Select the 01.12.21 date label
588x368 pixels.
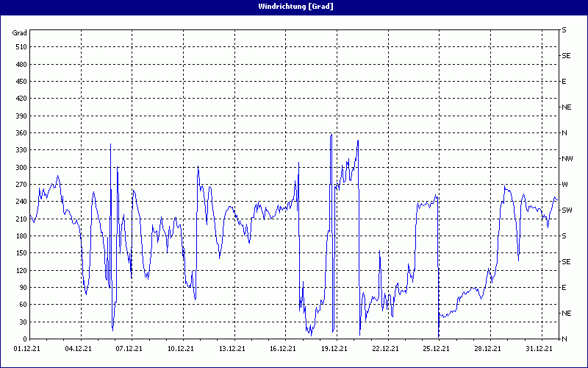[x=27, y=349]
